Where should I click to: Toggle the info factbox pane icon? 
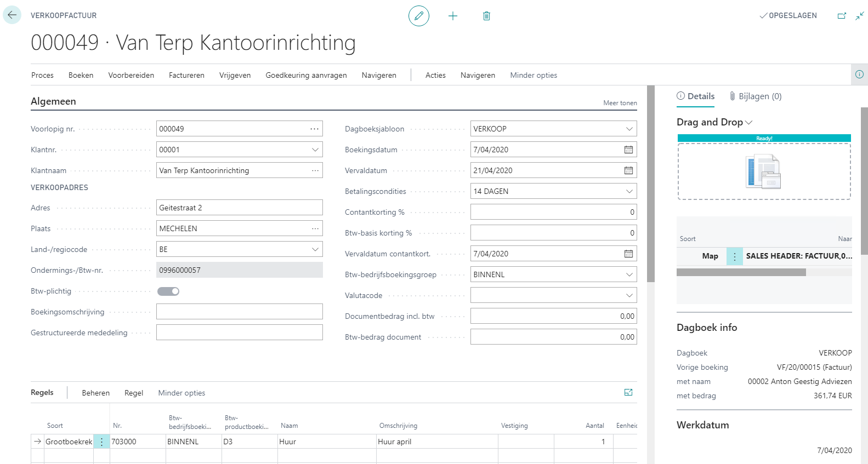pyautogui.click(x=859, y=75)
